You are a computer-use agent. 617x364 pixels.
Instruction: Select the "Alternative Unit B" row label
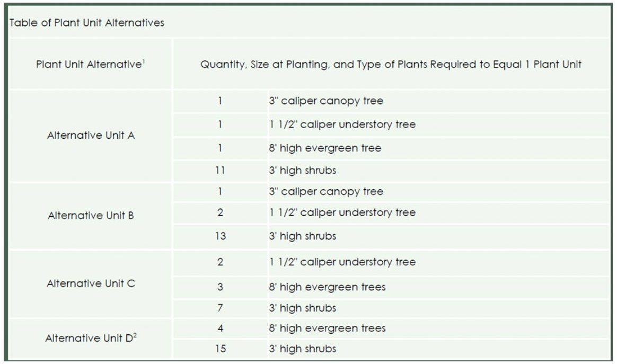click(91, 216)
